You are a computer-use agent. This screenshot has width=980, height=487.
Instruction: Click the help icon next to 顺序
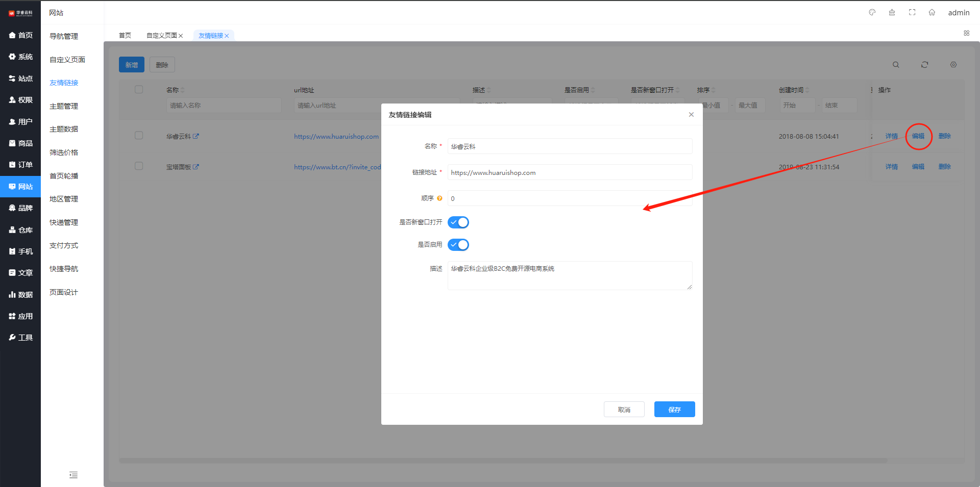pyautogui.click(x=439, y=198)
